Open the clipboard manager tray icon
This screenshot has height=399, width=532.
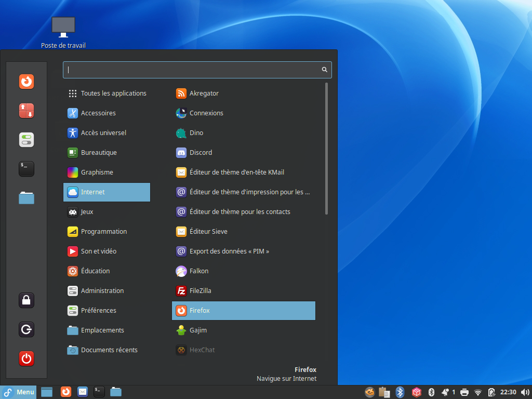click(384, 392)
